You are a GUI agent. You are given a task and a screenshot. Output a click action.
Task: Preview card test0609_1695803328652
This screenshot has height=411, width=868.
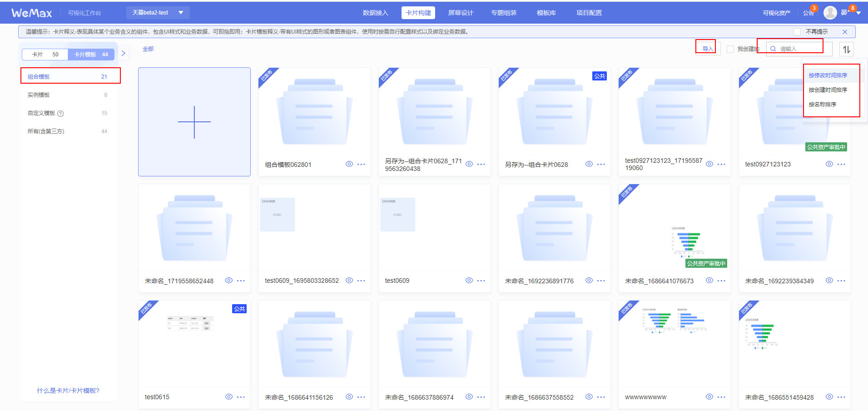349,281
